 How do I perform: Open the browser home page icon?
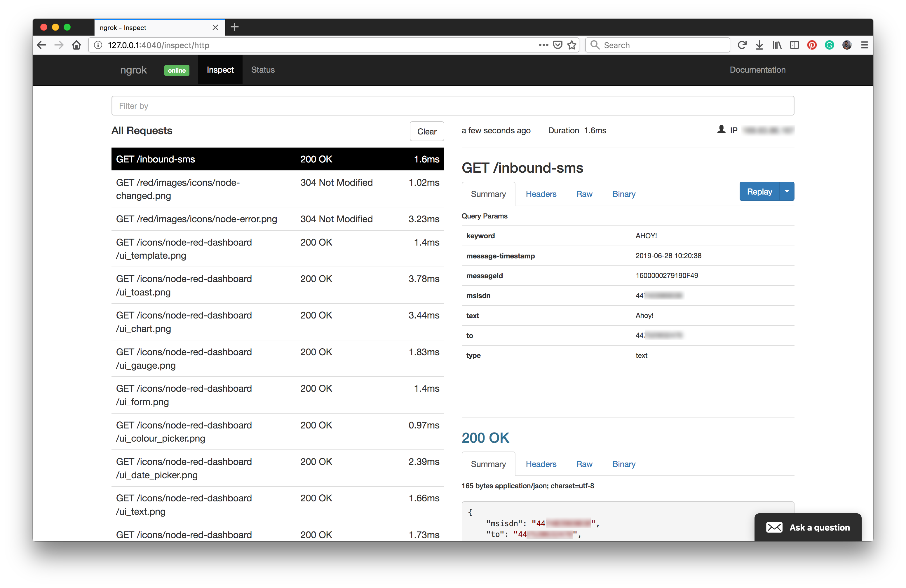click(76, 45)
